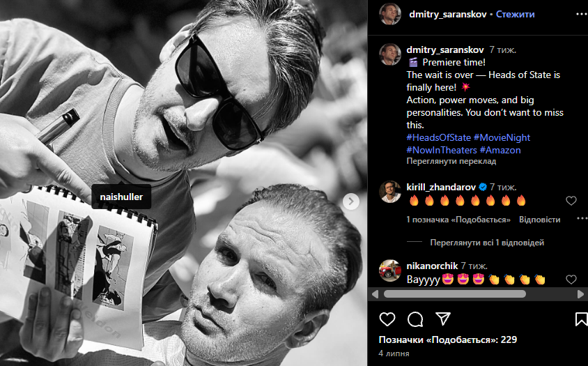The height and width of the screenshot is (366, 588).
Task: Like the post with heart icon
Action: point(387,319)
